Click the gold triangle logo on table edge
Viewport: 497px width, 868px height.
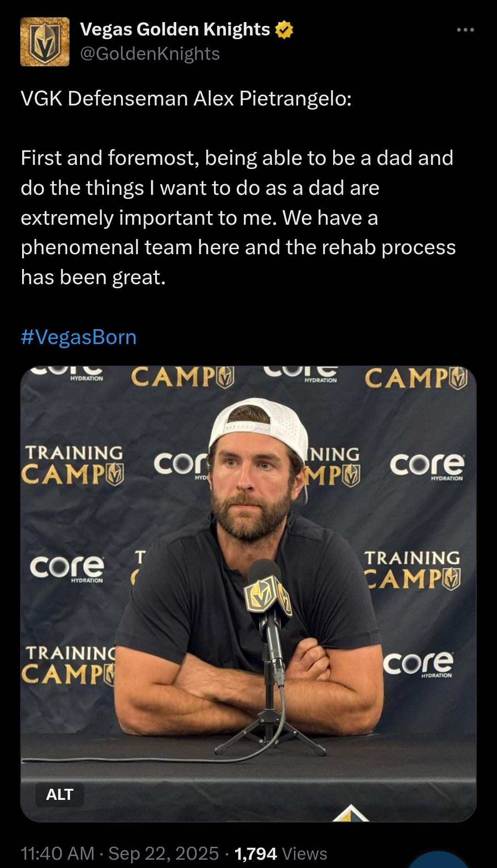point(351,814)
